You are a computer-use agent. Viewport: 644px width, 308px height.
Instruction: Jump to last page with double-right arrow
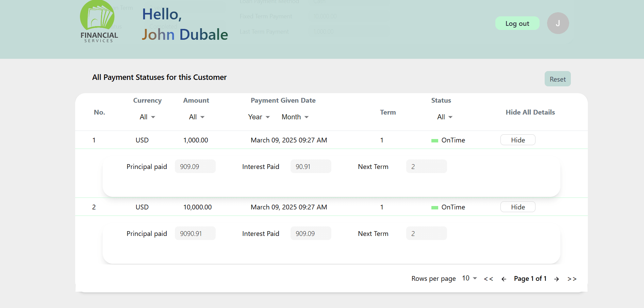click(572, 278)
